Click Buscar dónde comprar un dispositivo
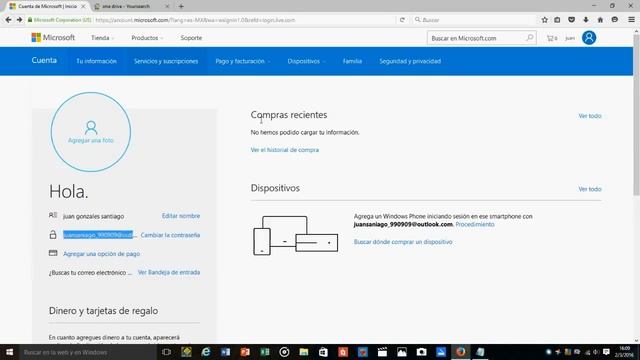 [403, 242]
